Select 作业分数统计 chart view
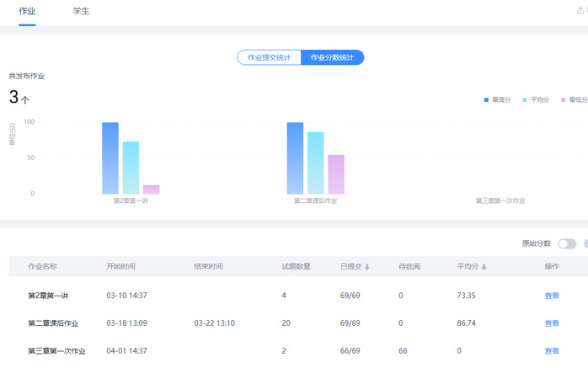The image size is (588, 368). [333, 57]
